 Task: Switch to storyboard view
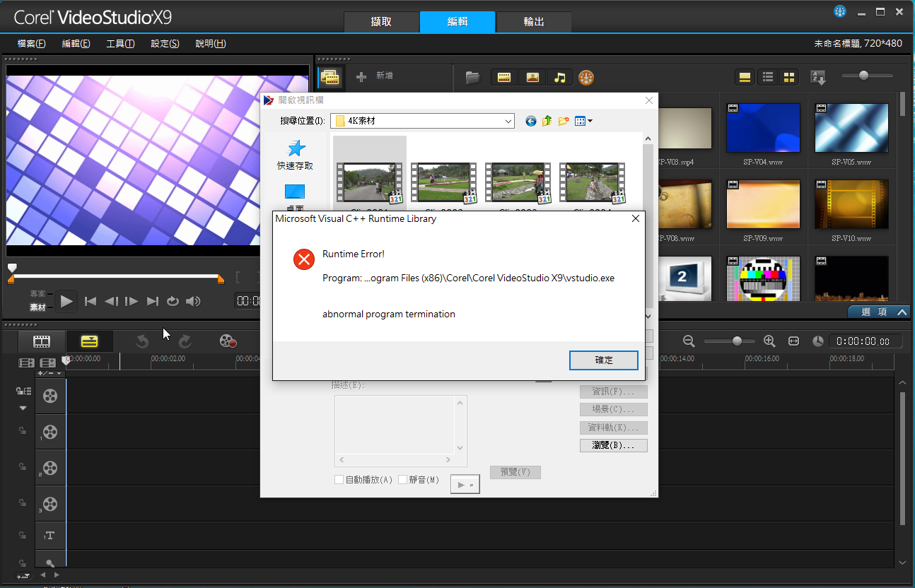42,341
